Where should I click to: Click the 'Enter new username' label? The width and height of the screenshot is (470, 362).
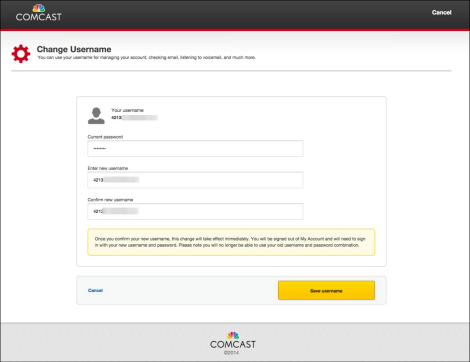pos(108,168)
